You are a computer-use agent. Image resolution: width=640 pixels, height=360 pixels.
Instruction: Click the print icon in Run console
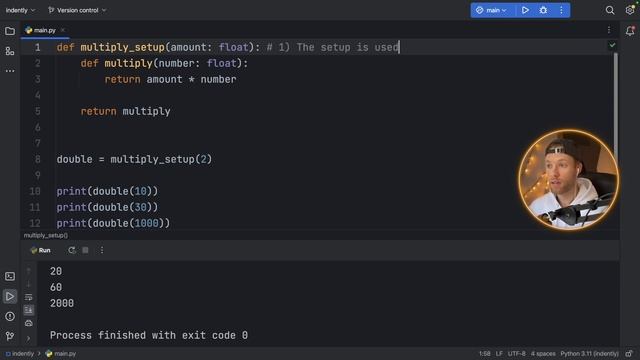(x=29, y=323)
